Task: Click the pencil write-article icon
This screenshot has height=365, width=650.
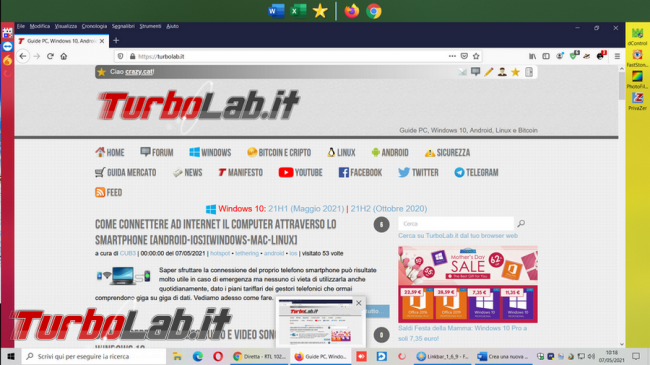Action: [x=489, y=72]
